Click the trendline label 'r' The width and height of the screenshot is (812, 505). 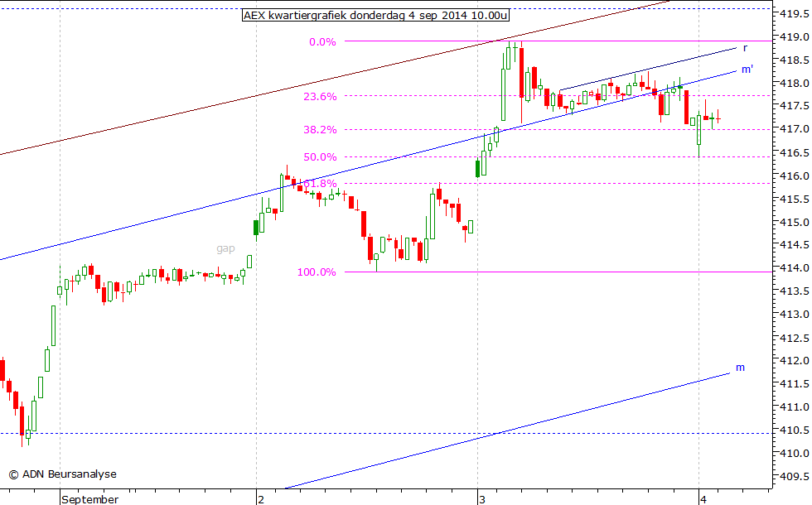point(745,48)
